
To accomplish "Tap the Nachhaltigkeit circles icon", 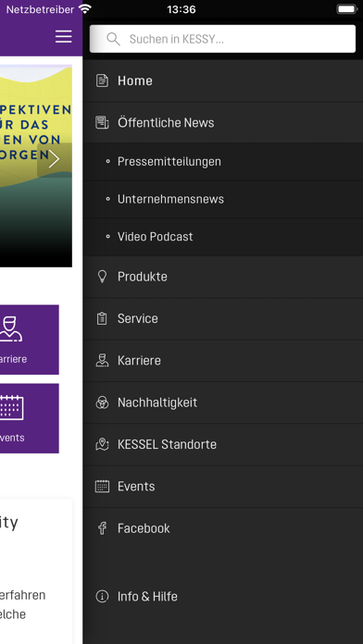I will 102,402.
